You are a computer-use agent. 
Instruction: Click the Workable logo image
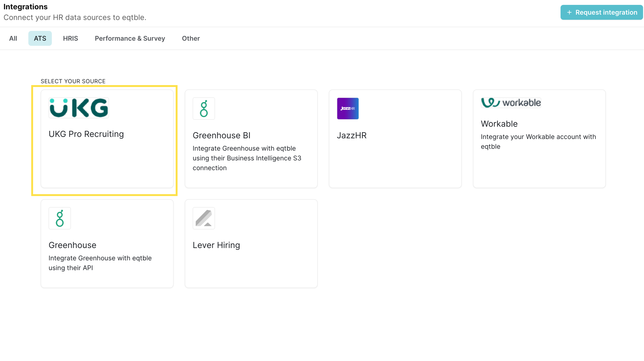pyautogui.click(x=511, y=103)
